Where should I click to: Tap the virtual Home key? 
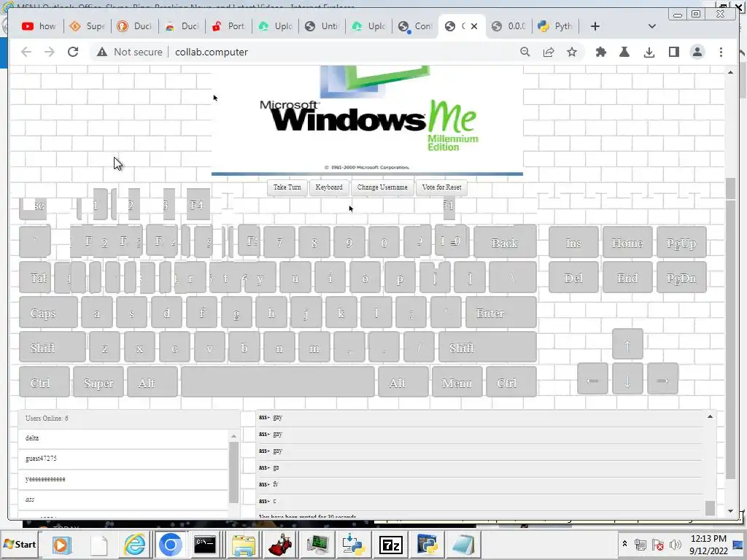point(627,242)
